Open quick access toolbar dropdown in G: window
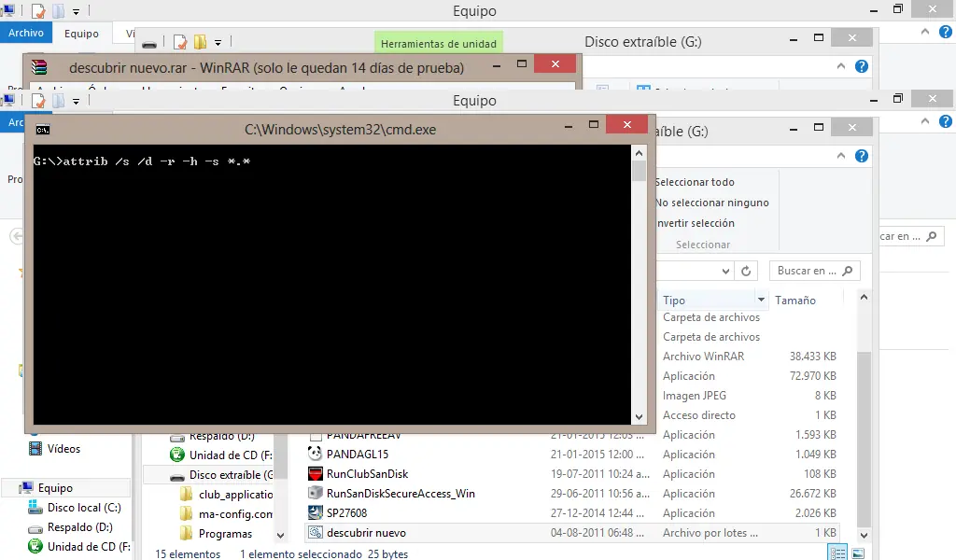The width and height of the screenshot is (956, 560). [x=218, y=43]
